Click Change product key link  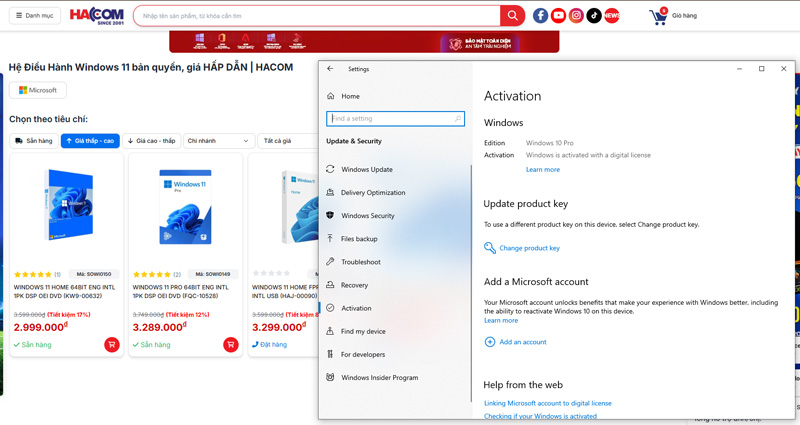(530, 248)
